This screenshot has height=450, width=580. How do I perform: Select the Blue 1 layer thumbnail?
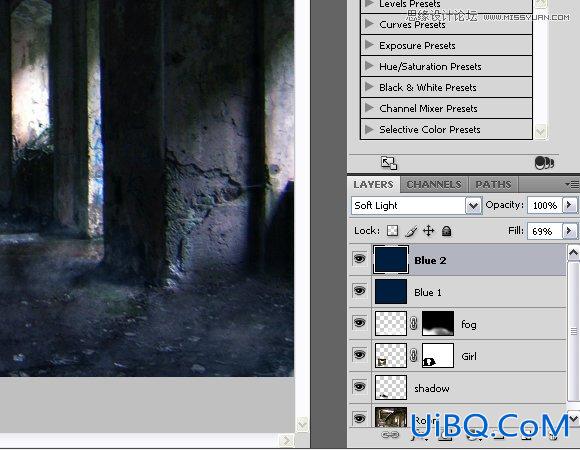pyautogui.click(x=391, y=292)
